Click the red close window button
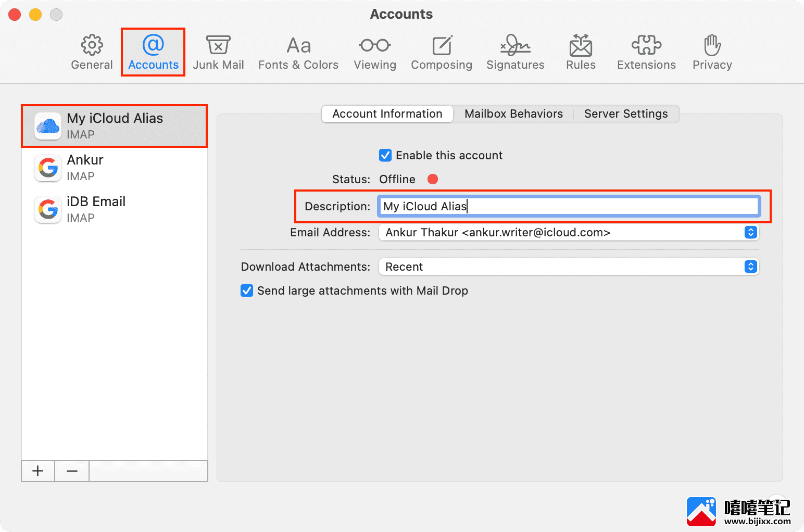The height and width of the screenshot is (532, 804). [x=15, y=15]
